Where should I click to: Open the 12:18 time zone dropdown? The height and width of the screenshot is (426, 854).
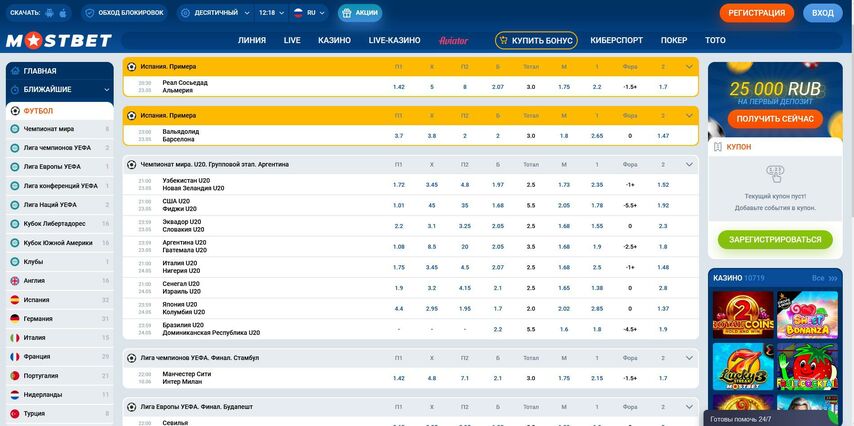(x=268, y=13)
